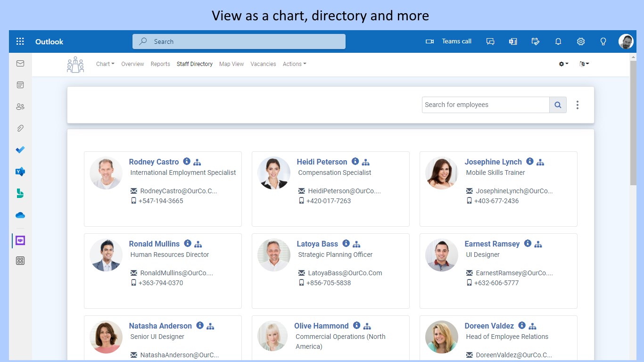Open the vertical three-dot options menu
This screenshot has width=644, height=362.
click(578, 105)
